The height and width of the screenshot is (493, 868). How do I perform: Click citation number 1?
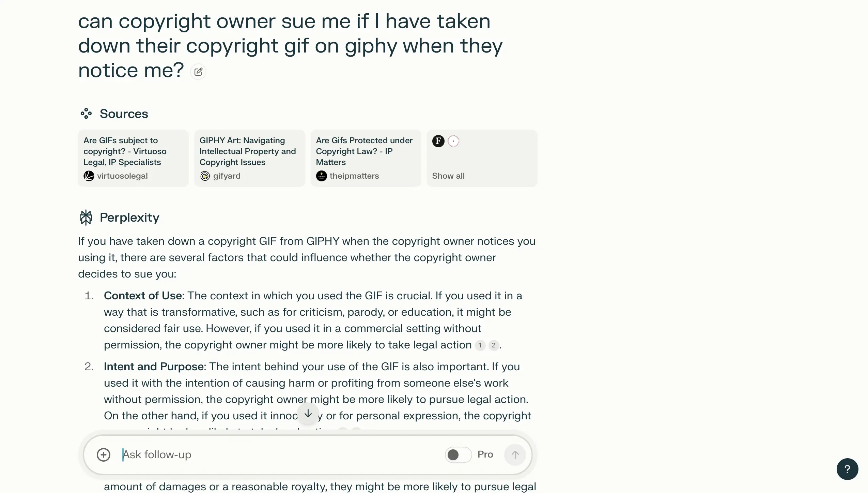pos(480,345)
